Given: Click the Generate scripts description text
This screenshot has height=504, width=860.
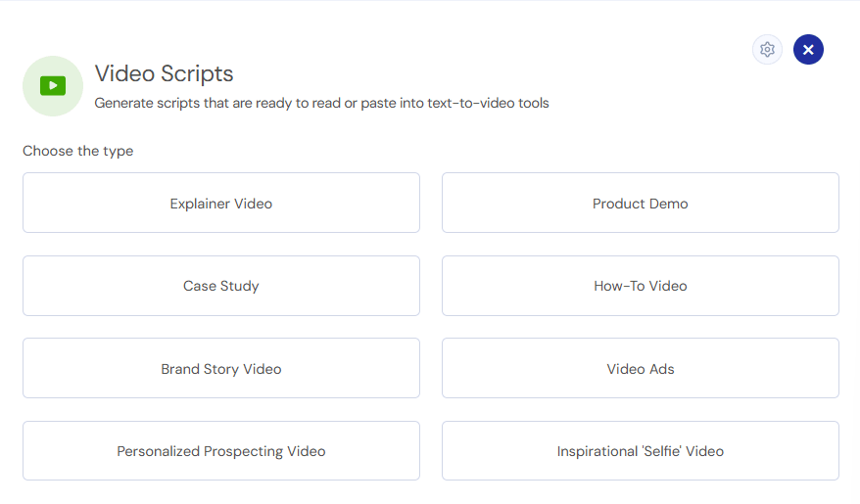Looking at the screenshot, I should (x=321, y=103).
